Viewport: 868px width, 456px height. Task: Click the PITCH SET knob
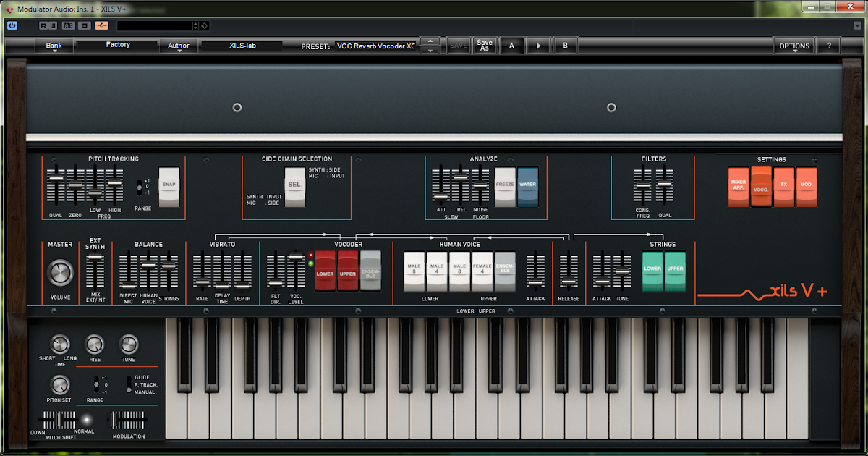click(x=59, y=385)
